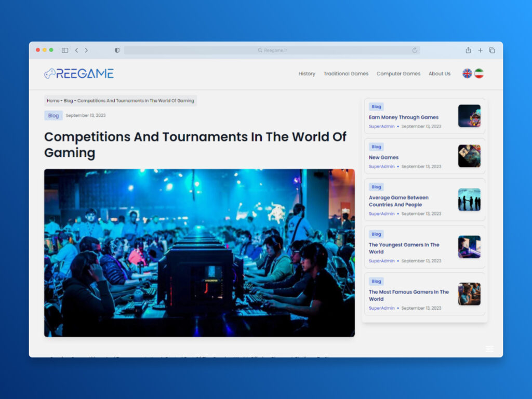This screenshot has height=399, width=532.
Task: Switch language with the Iran flag icon
Action: pyautogui.click(x=479, y=73)
